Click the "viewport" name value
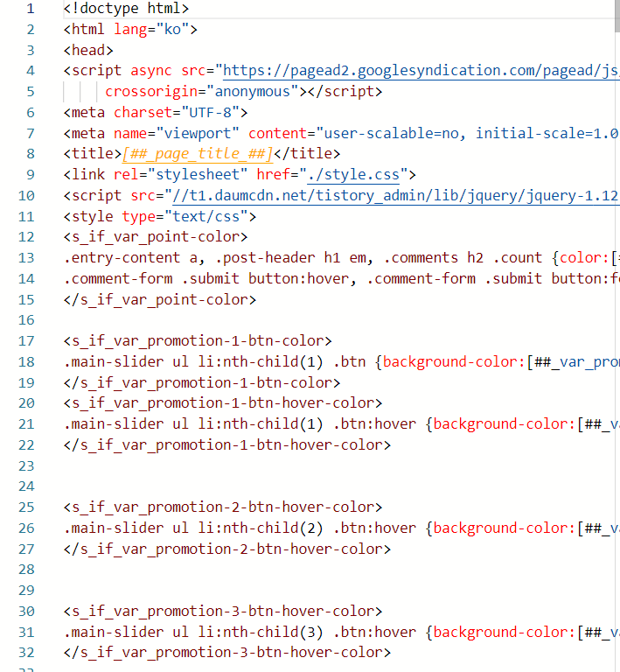Image resolution: width=620 pixels, height=672 pixels. 198,134
